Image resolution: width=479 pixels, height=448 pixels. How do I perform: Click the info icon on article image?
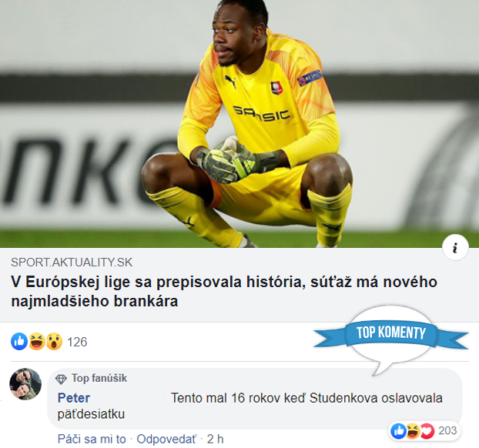(455, 247)
